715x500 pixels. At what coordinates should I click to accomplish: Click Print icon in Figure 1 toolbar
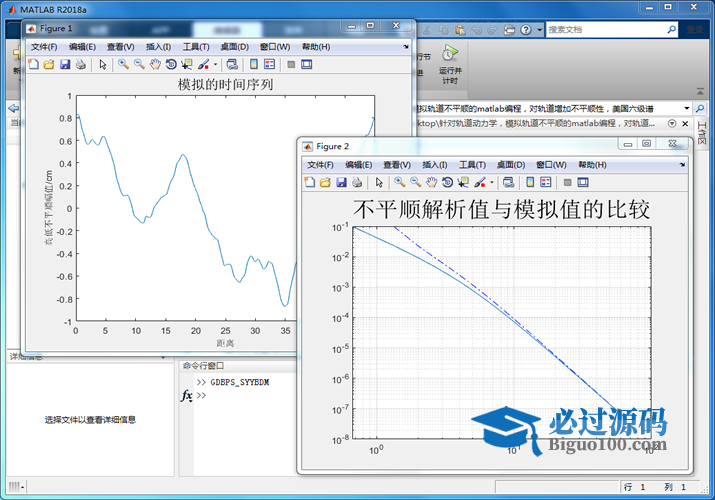[x=81, y=64]
